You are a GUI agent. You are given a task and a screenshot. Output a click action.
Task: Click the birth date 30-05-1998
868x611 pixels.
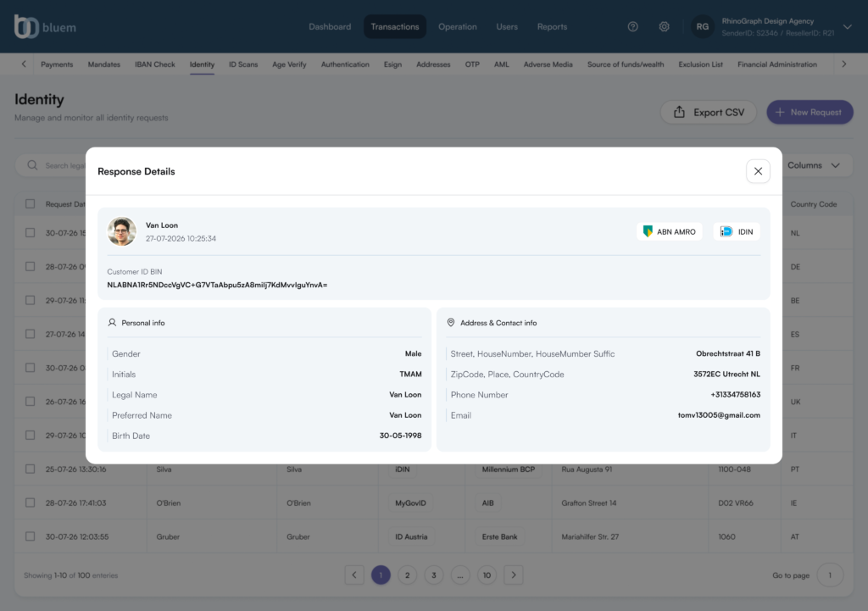(x=400, y=436)
